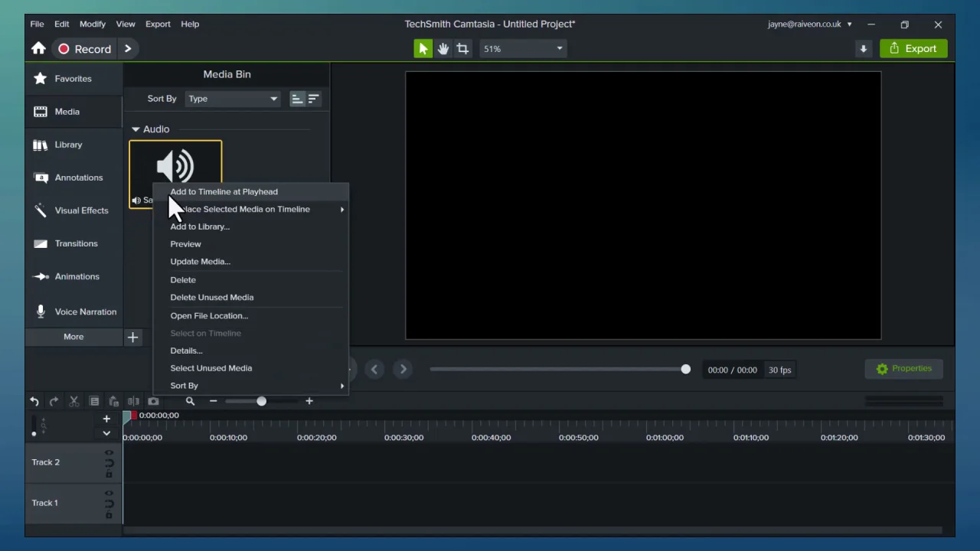Open the Sort By Type dropdown

click(233, 99)
